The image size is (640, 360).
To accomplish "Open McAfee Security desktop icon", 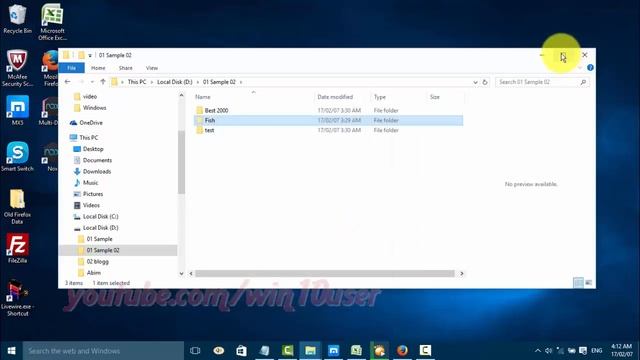I will 17,68.
